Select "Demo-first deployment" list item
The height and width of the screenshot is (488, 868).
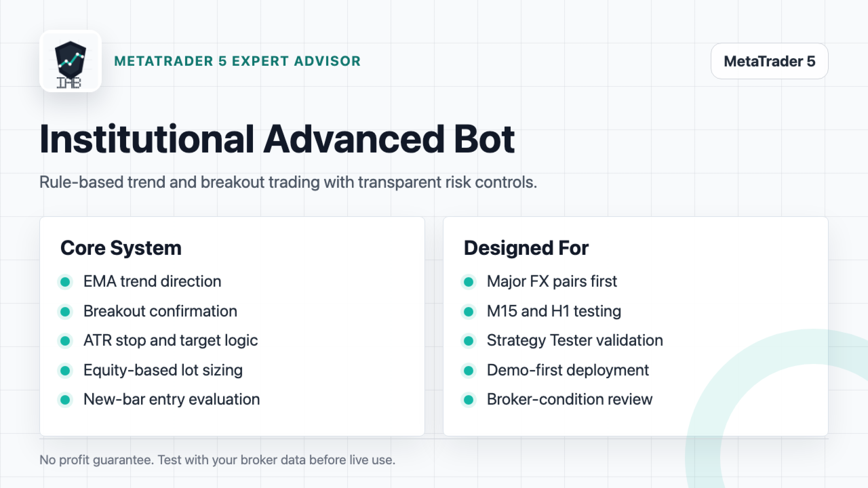point(568,370)
